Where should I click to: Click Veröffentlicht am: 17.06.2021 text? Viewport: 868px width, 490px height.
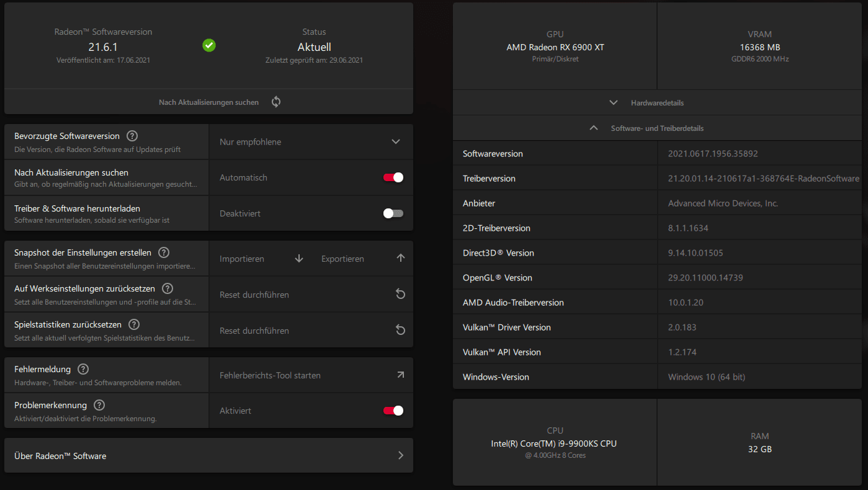[103, 60]
